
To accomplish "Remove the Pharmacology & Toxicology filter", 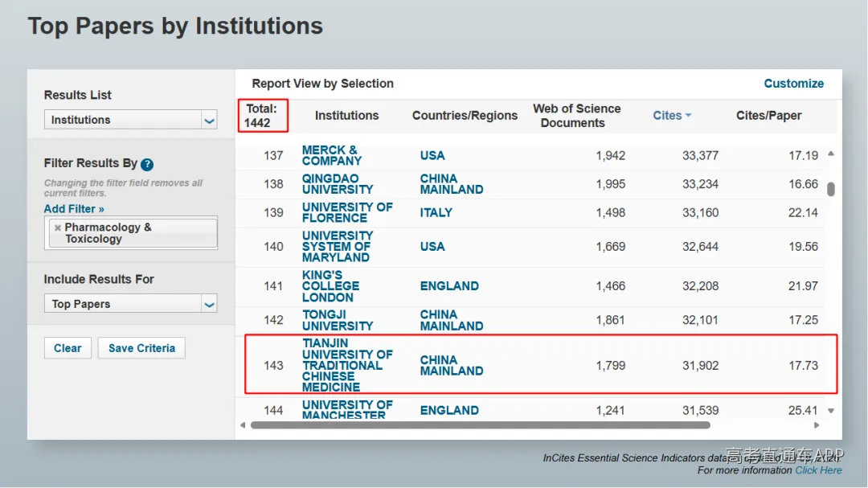I will 58,228.
